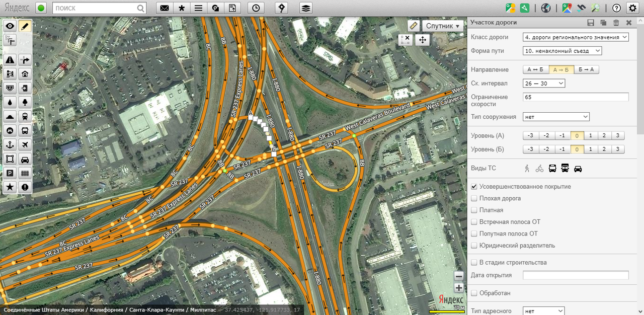Choose the fence barrier tool
The image size is (644, 315).
click(x=25, y=173)
